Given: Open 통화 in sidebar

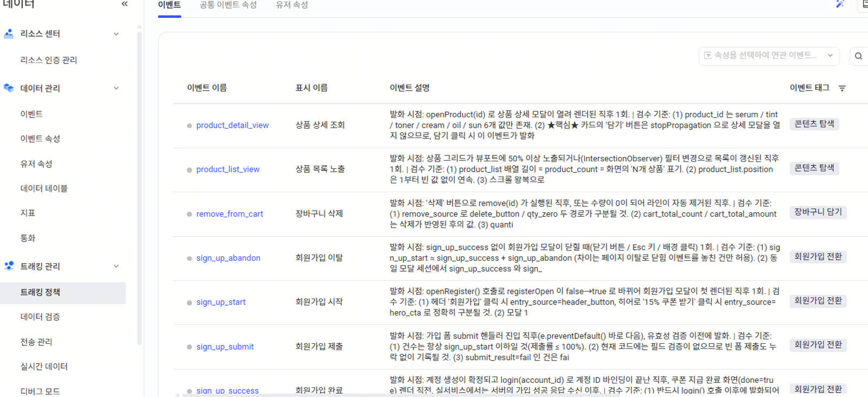Looking at the screenshot, I should pos(28,238).
